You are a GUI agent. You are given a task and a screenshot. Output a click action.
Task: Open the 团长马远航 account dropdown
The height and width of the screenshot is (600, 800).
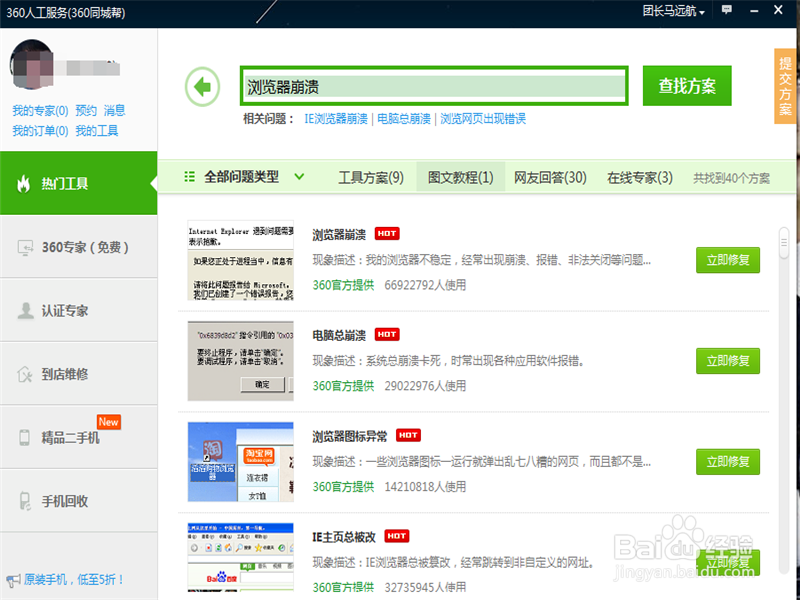click(x=673, y=11)
